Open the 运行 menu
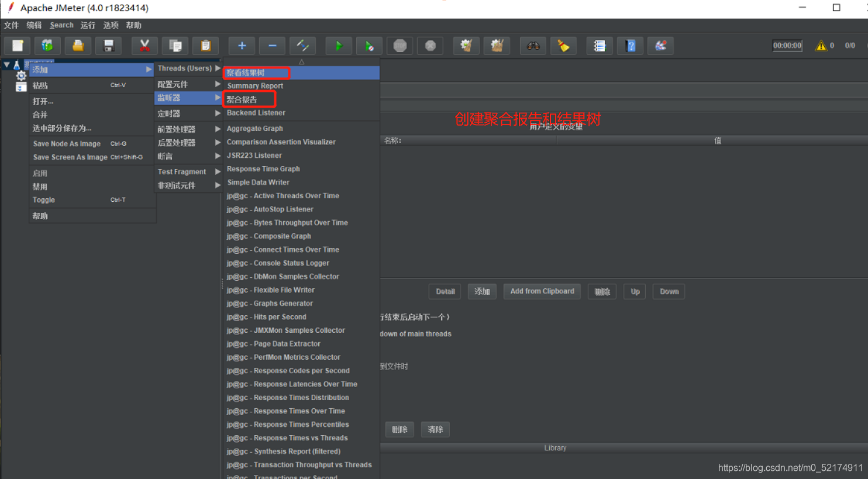 88,25
